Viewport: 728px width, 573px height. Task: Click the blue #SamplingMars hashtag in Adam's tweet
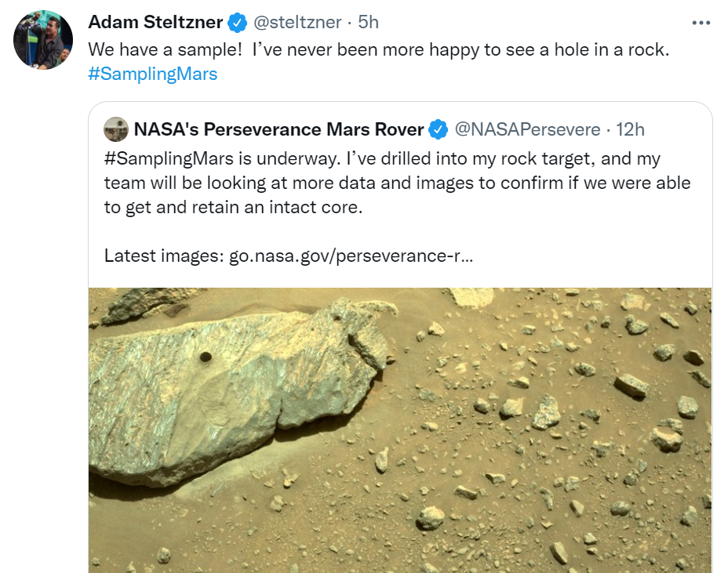pyautogui.click(x=152, y=74)
